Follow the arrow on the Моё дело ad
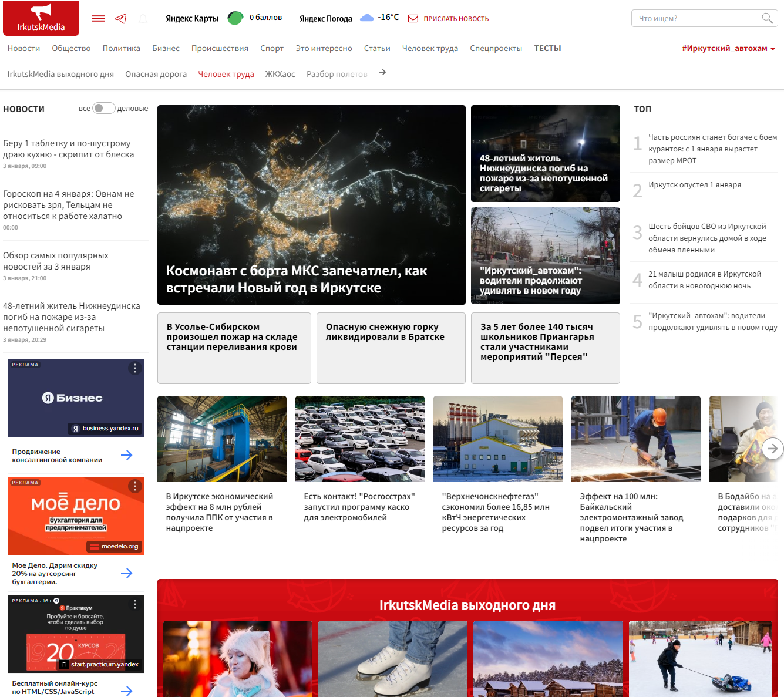This screenshot has width=784, height=697. [126, 573]
